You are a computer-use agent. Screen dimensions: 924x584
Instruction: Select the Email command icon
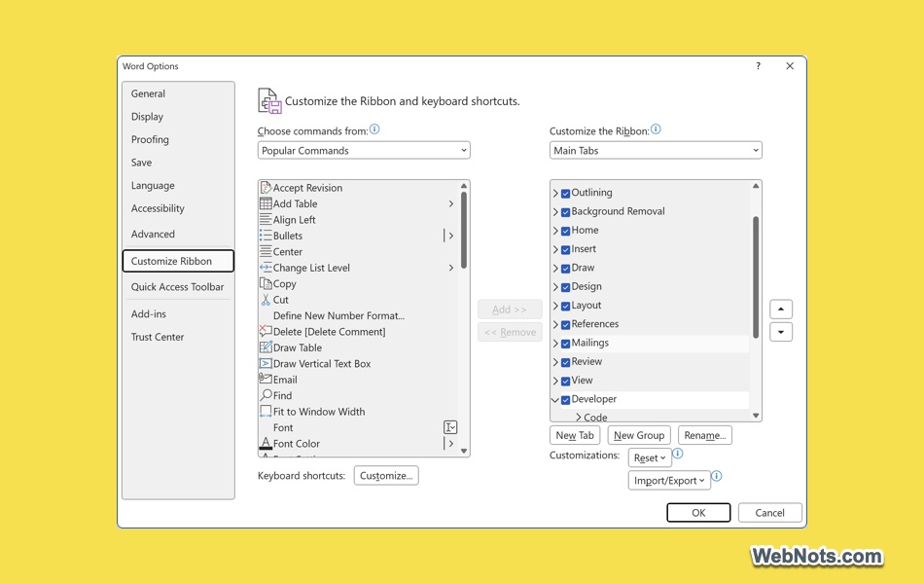[266, 379]
